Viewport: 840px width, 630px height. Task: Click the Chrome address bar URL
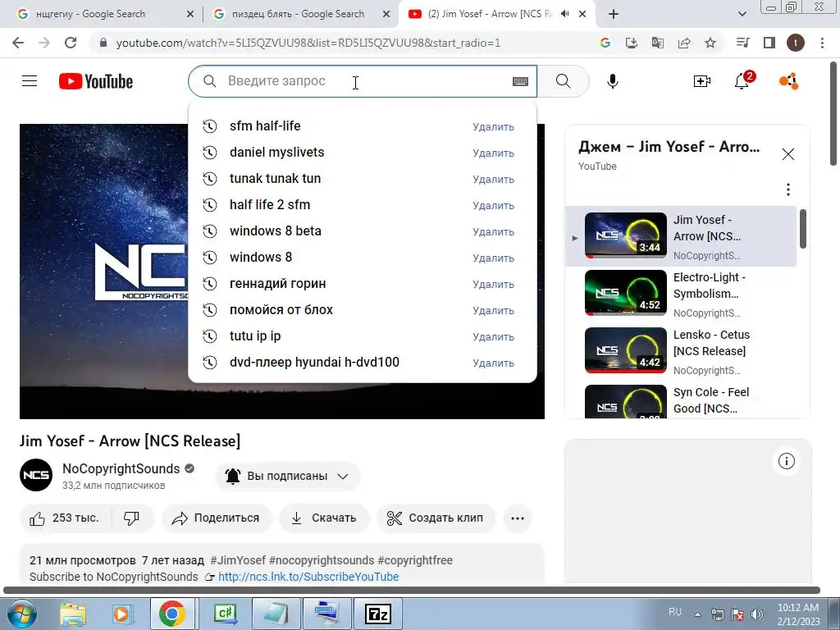tap(308, 43)
